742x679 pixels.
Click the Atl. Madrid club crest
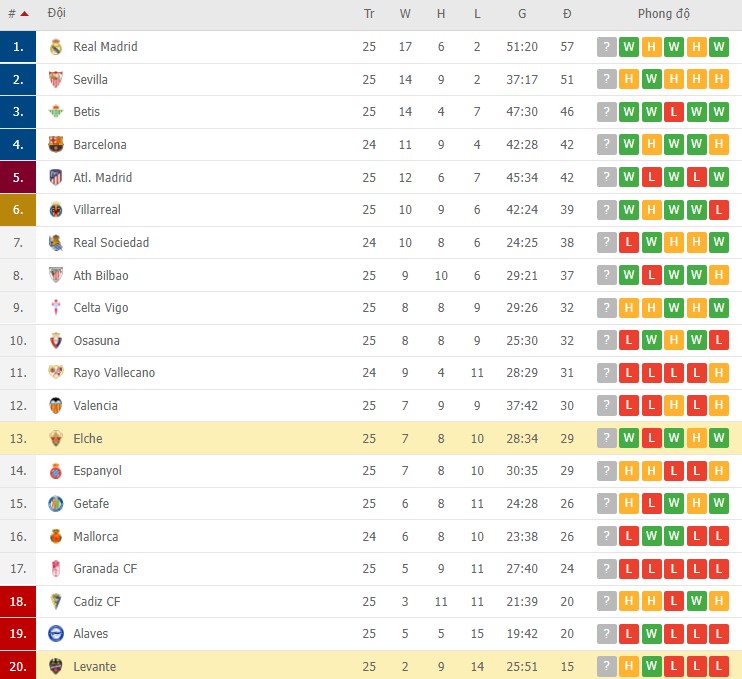(56, 178)
